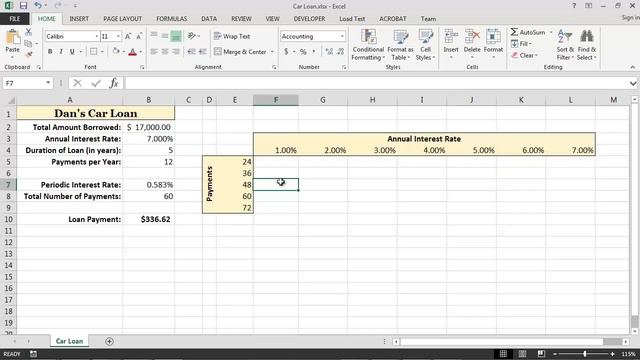Apply Accounting dollar sign format
Screen dimensions: 640x360
286,51
